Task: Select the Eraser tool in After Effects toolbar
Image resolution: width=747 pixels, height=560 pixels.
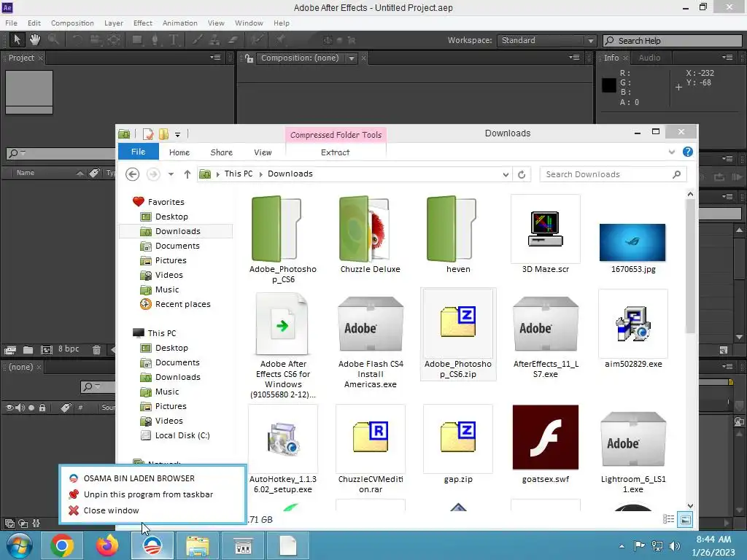Action: click(233, 40)
